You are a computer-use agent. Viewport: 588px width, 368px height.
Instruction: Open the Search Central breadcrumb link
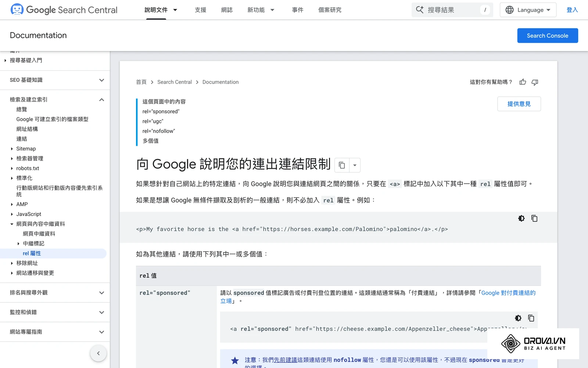[x=175, y=82]
